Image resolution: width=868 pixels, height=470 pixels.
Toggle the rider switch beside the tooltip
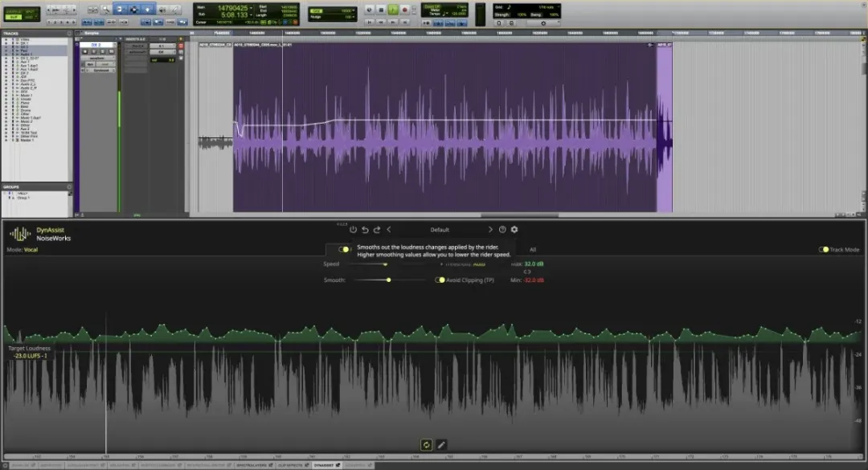(x=344, y=250)
